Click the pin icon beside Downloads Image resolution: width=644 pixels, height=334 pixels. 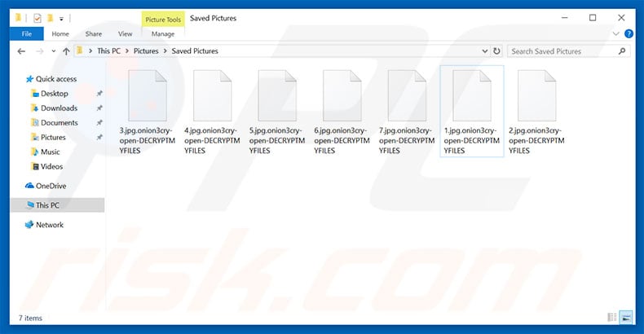99,108
